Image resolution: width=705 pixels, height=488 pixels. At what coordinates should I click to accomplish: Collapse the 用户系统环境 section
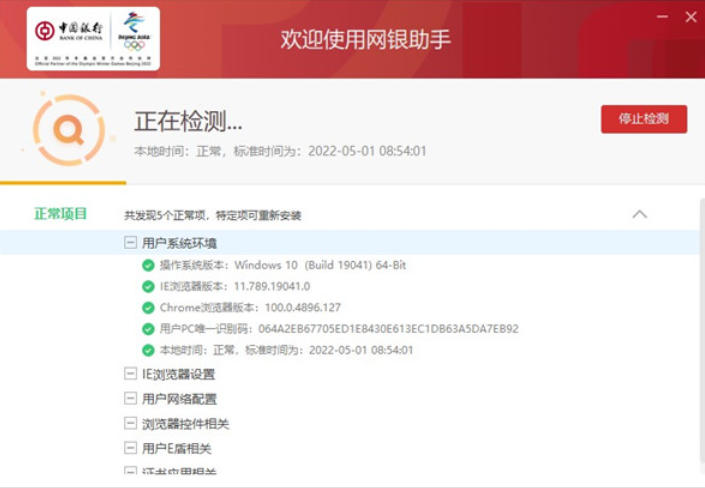tap(130, 243)
